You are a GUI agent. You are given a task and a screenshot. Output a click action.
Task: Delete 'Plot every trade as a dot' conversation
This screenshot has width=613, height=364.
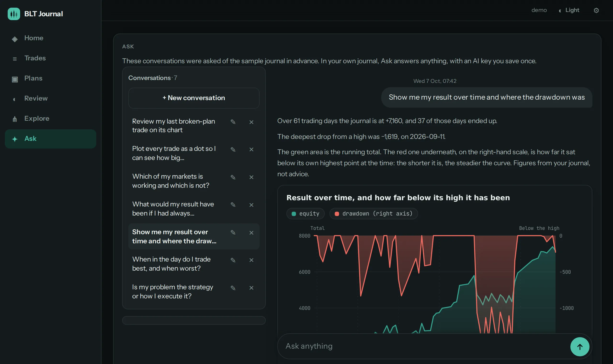(x=251, y=149)
